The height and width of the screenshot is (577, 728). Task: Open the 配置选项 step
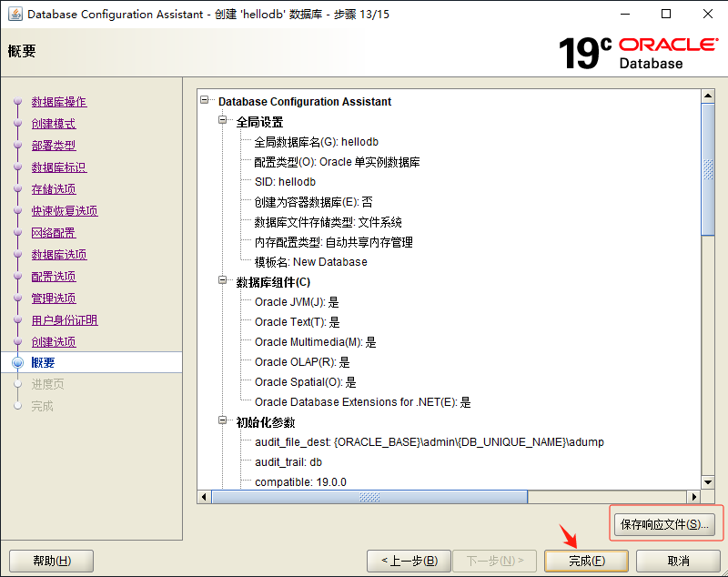coord(54,276)
